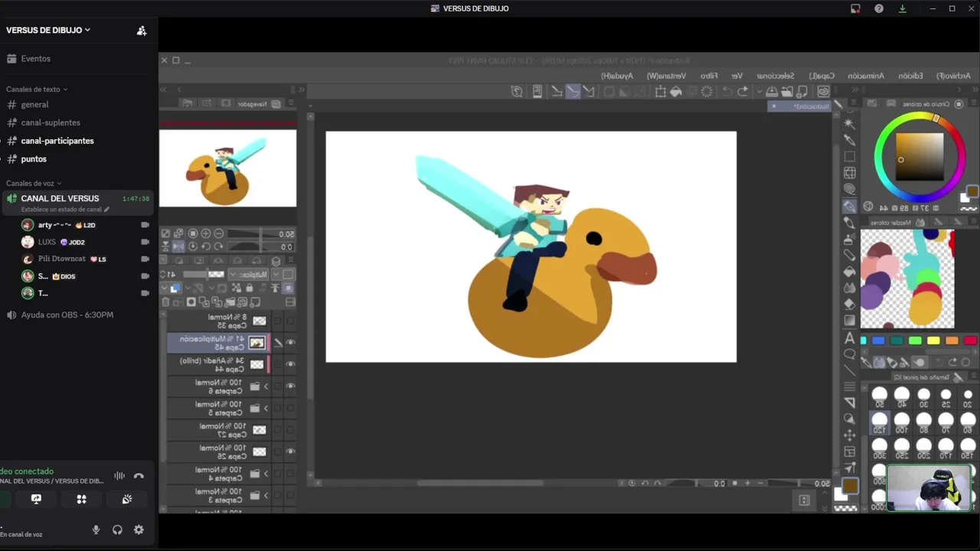Screen dimensions: 980x551
Task: Expand the Carpeta 3 folder
Action: click(266, 495)
